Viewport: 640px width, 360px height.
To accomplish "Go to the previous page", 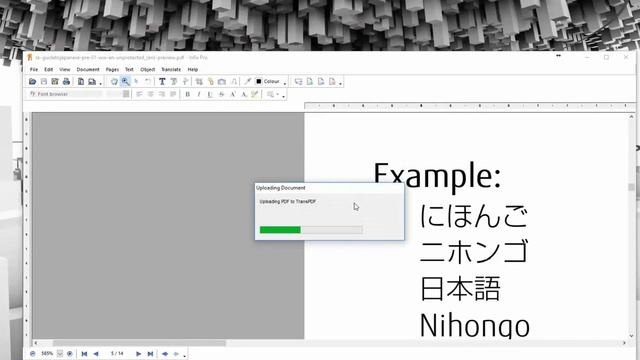I will (x=96, y=353).
